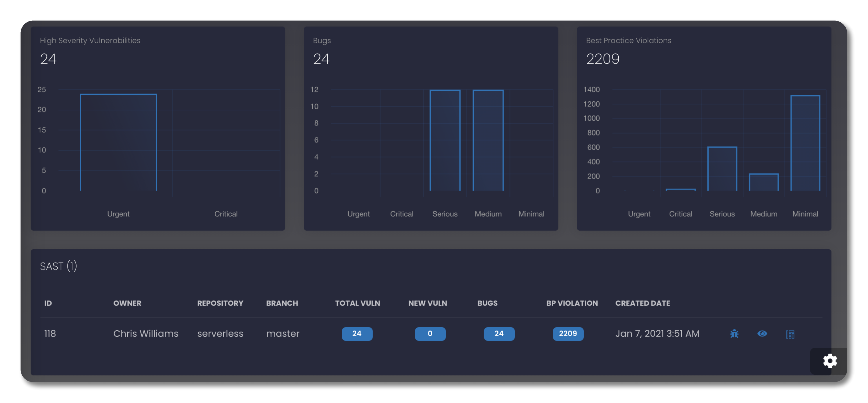Open the settings gear
The width and height of the screenshot is (868, 403).
[830, 361]
